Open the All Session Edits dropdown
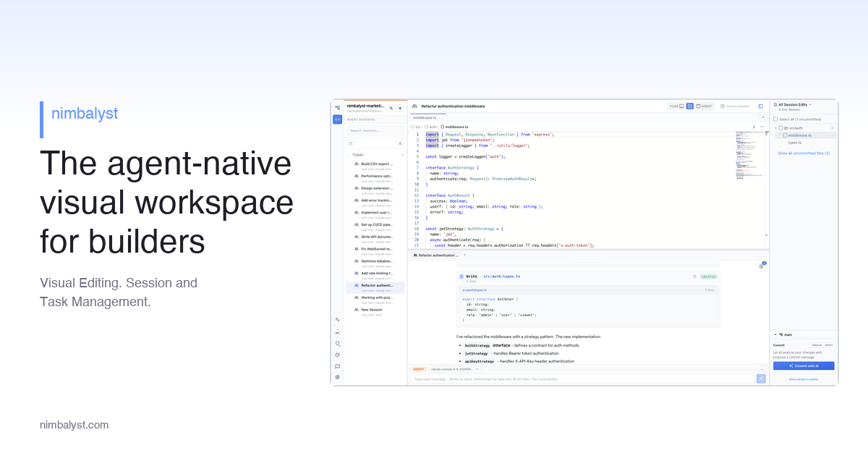 coord(794,105)
